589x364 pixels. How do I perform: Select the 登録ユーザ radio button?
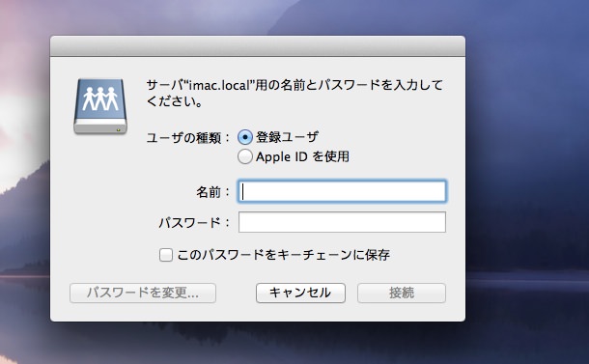[x=245, y=137]
